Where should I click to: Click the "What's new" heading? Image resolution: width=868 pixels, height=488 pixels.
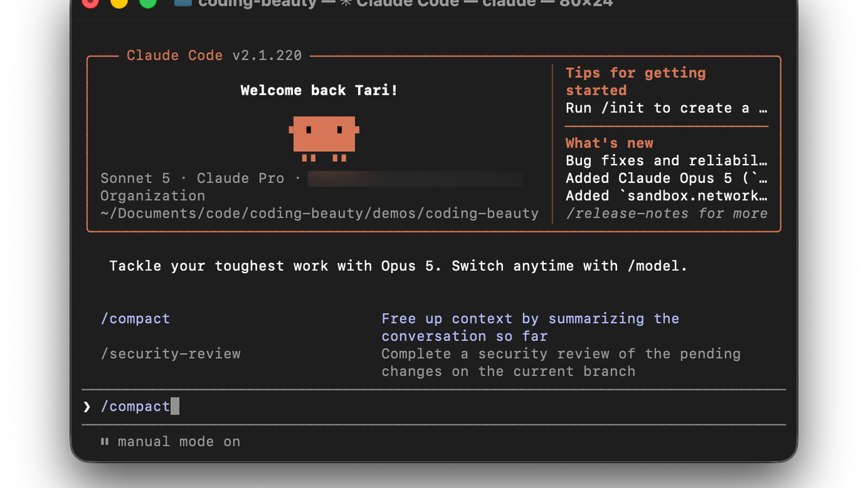610,143
